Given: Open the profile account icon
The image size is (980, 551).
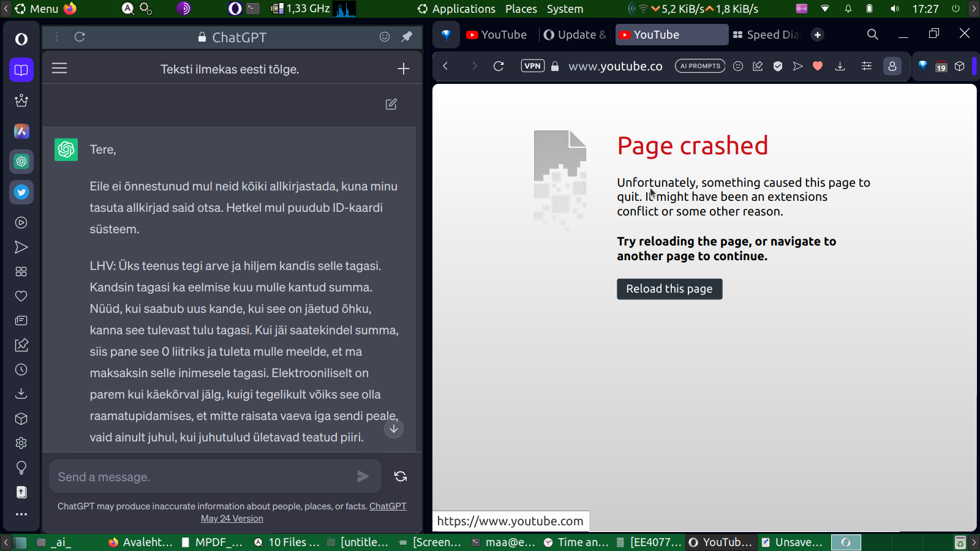Looking at the screenshot, I should click(x=892, y=66).
